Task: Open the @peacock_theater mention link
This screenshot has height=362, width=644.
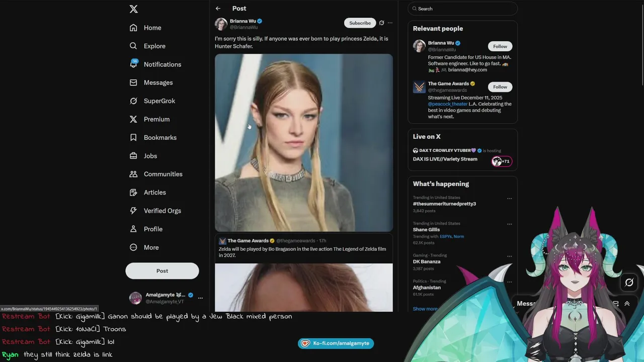Action: pyautogui.click(x=448, y=104)
